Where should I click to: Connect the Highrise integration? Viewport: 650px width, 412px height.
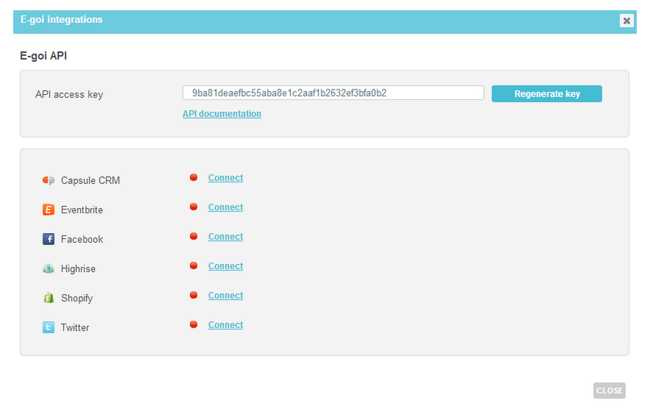point(226,266)
